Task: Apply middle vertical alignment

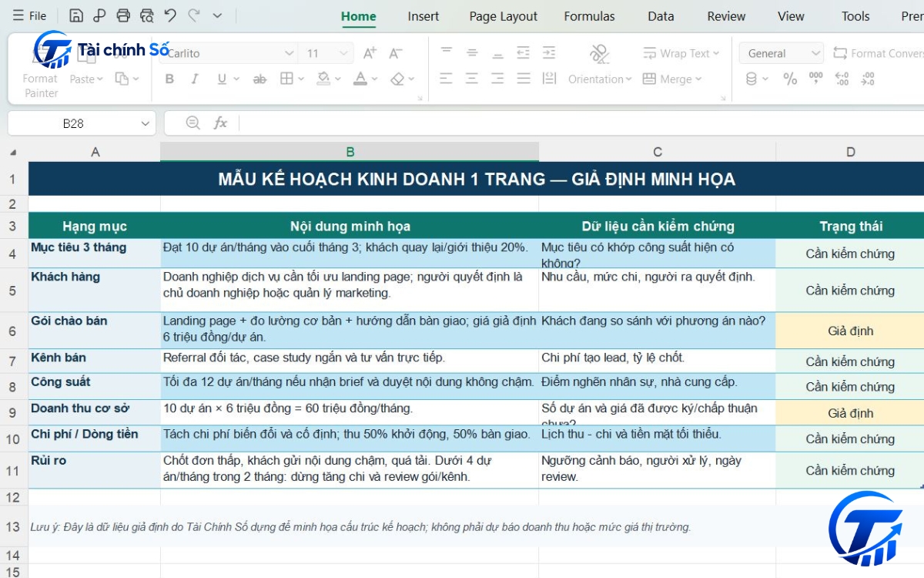Action: (472, 52)
